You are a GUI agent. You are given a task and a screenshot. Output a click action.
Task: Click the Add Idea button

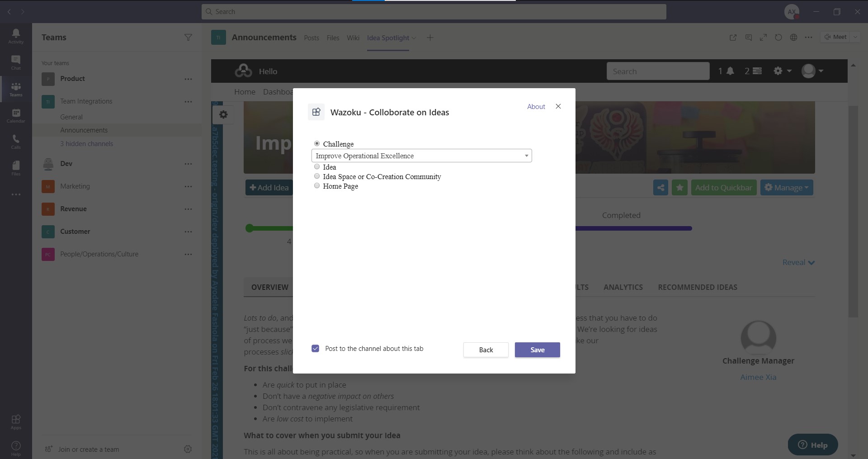[269, 188]
